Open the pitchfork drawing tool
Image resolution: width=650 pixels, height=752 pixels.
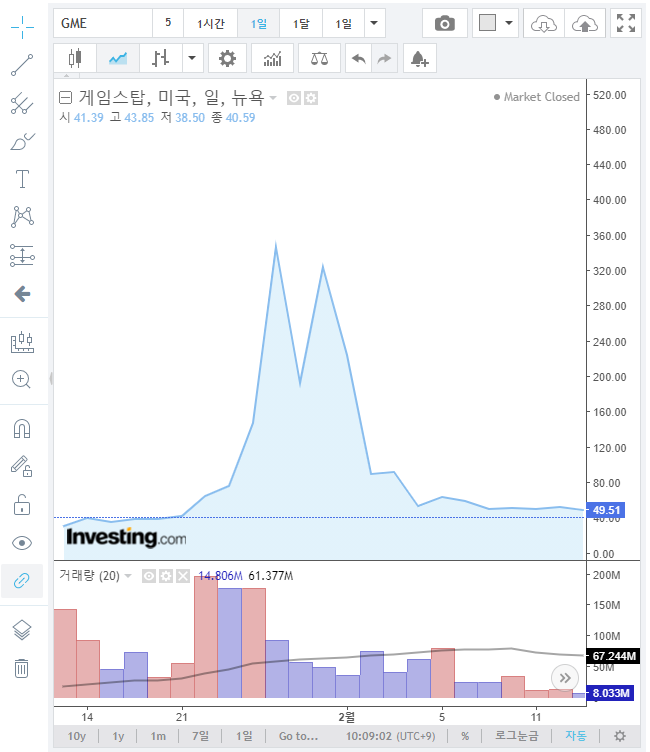(x=22, y=103)
